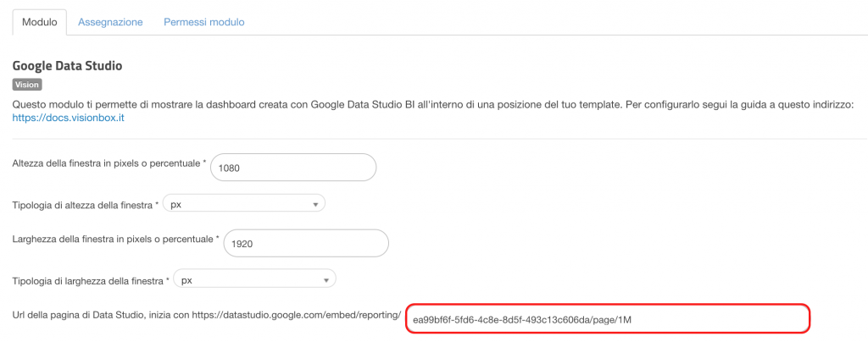Focus the window width field showing 1920
This screenshot has height=342, width=868.
tap(306, 243)
